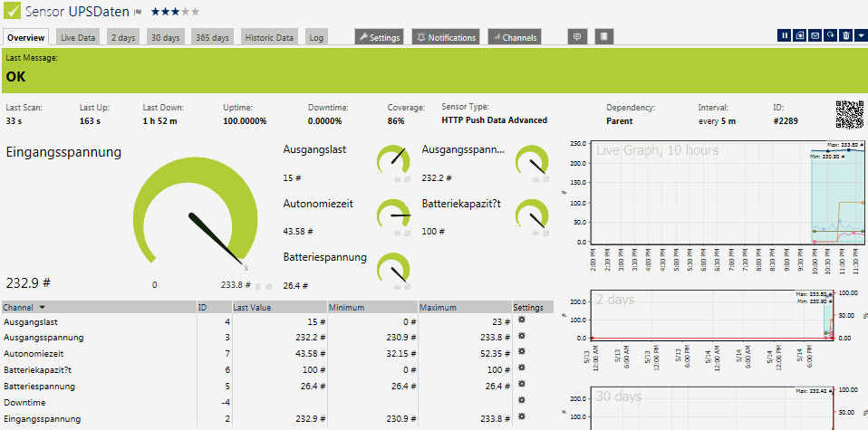Open settings gear in Ausgangsspannung table row
The width and height of the screenshot is (868, 430).
pyautogui.click(x=521, y=336)
